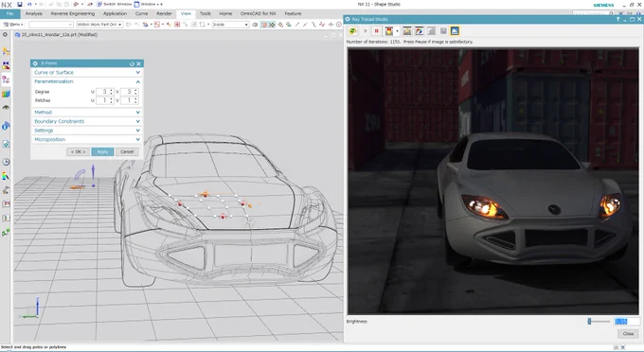Open the Analysis ribbon tab
644x352 pixels.
tap(34, 13)
